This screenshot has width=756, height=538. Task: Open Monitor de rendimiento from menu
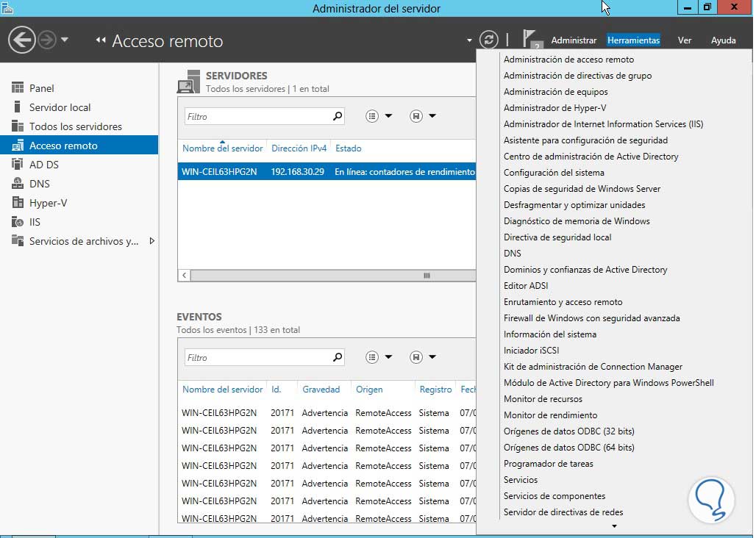point(550,415)
